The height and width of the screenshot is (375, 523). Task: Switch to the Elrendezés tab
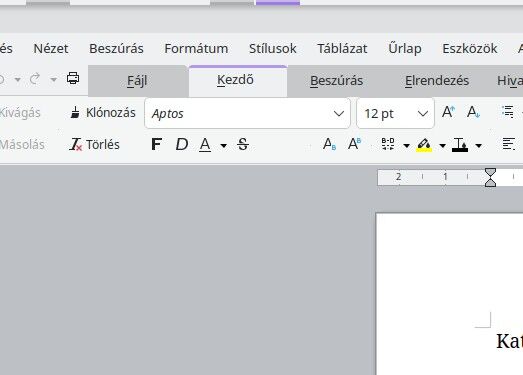[x=437, y=81]
